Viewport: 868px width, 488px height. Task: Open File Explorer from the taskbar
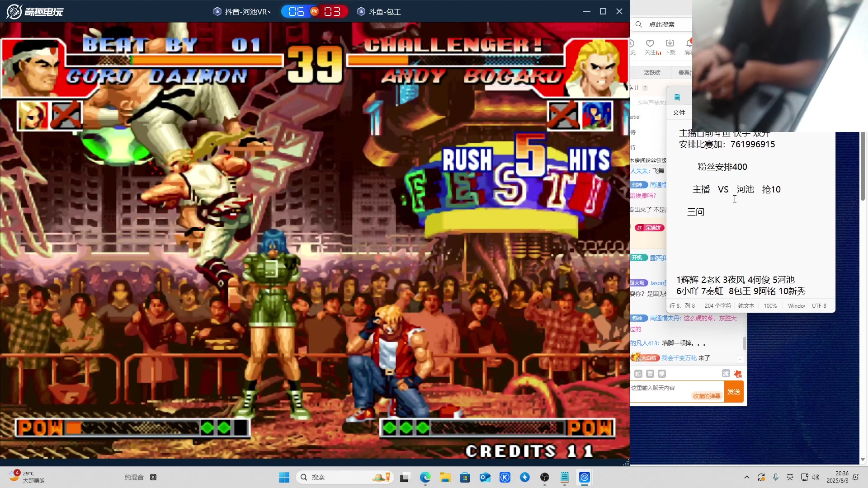tap(445, 477)
